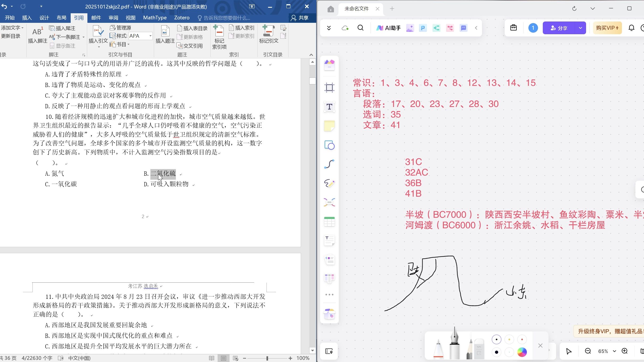Select the sticky note tool

pos(329,126)
